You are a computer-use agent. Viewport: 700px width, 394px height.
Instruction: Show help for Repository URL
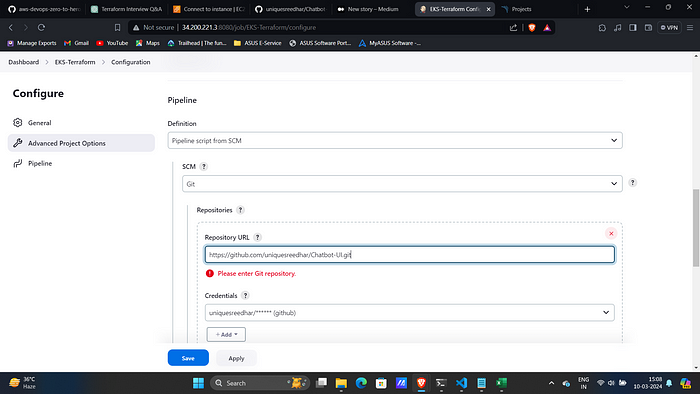[258, 237]
